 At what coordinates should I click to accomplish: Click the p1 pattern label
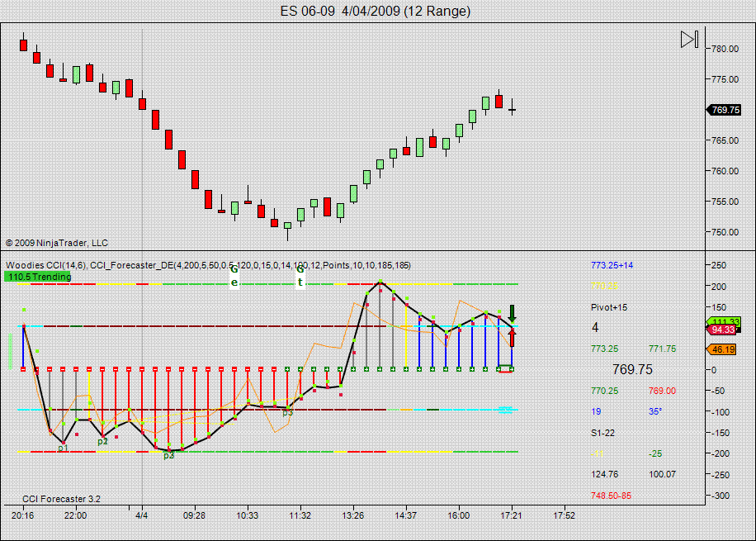click(63, 448)
